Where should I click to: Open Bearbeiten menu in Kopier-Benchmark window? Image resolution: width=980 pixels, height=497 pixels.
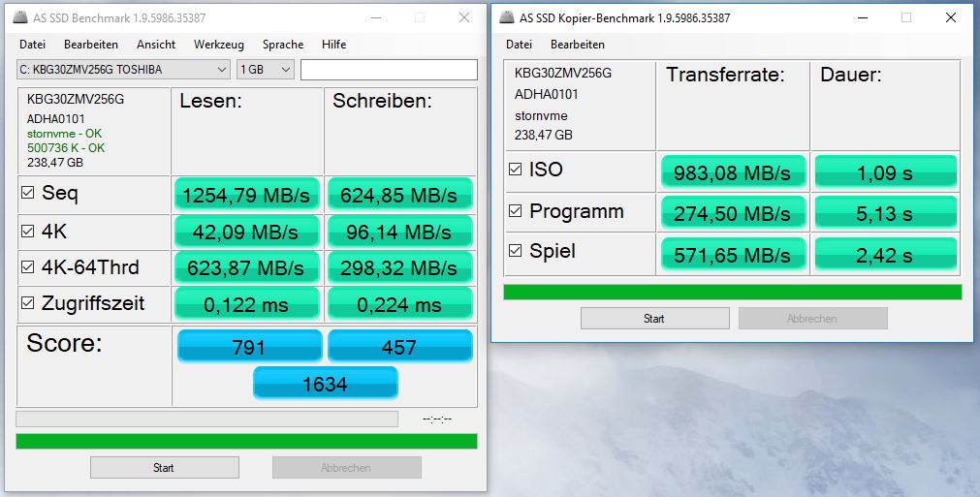click(x=578, y=45)
